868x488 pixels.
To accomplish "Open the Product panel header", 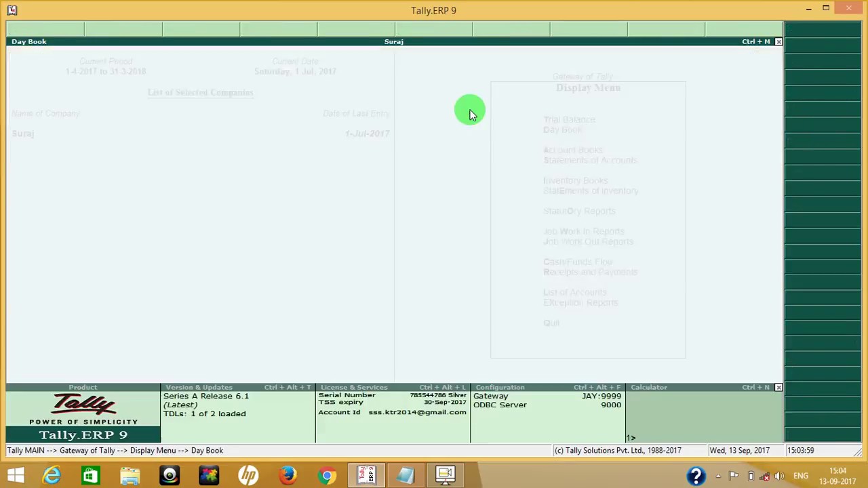I will click(x=83, y=388).
